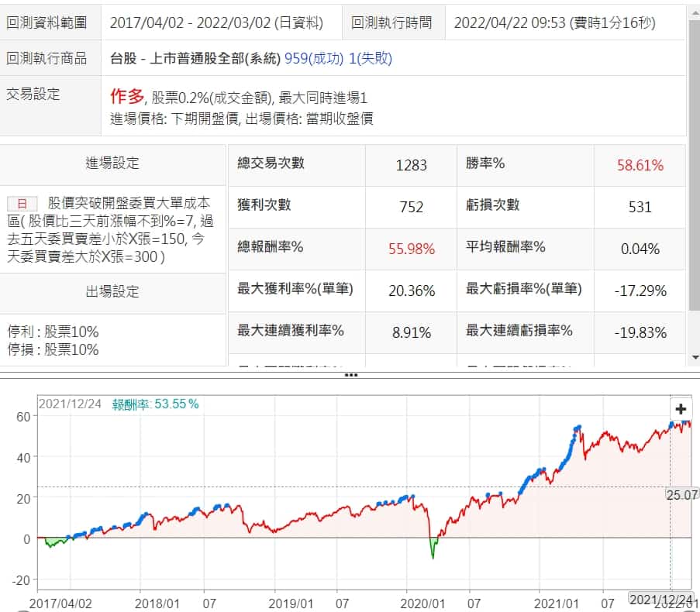
Task: Click the 報酬率: 53.55% chart legend text
Action: pos(155,404)
